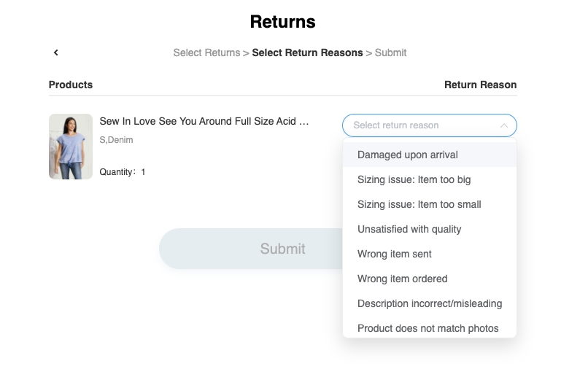Pick "Sizing issue: Item too small" reason

pos(419,204)
